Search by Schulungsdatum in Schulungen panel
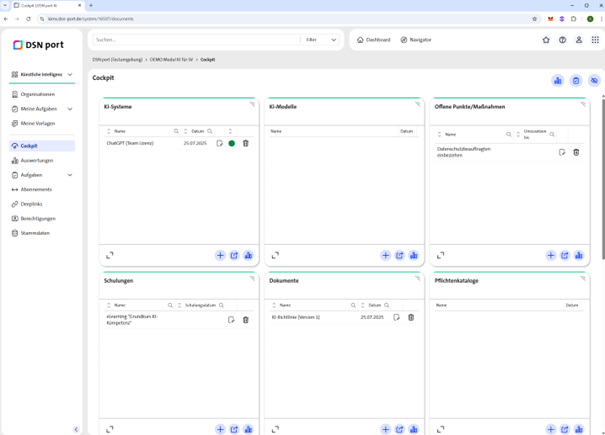Viewport: 605px width, 435px height. coord(221,305)
